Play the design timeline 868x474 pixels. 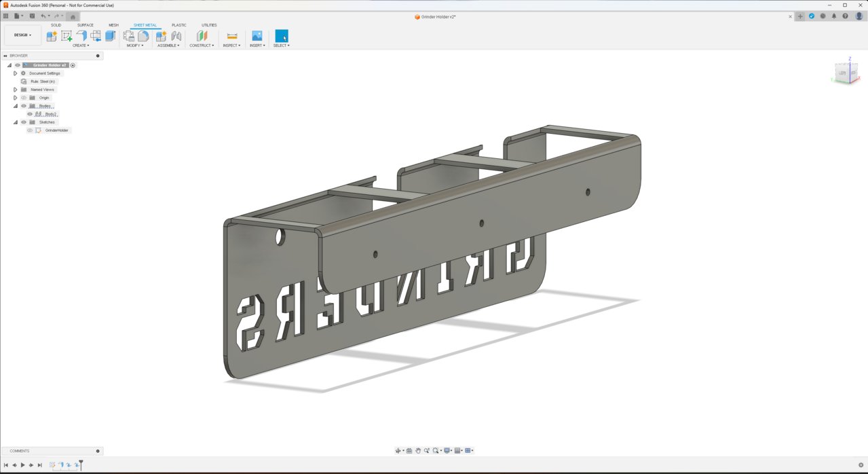22,465
